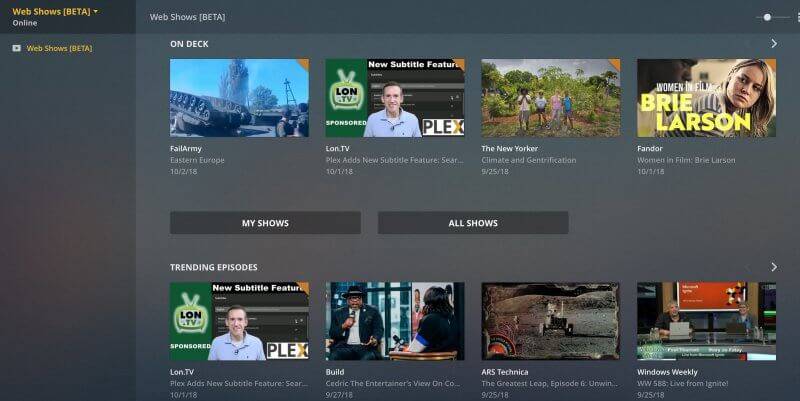Open the My Shows button
The width and height of the screenshot is (800, 401).
click(x=265, y=223)
